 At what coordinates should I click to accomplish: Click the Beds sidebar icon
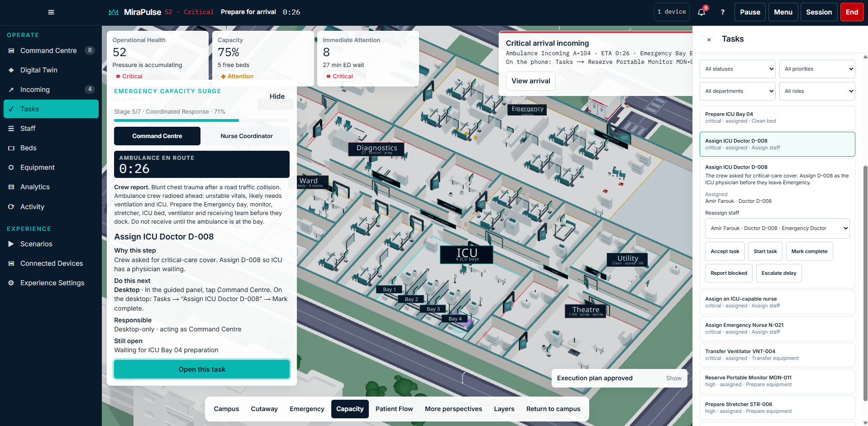11,148
